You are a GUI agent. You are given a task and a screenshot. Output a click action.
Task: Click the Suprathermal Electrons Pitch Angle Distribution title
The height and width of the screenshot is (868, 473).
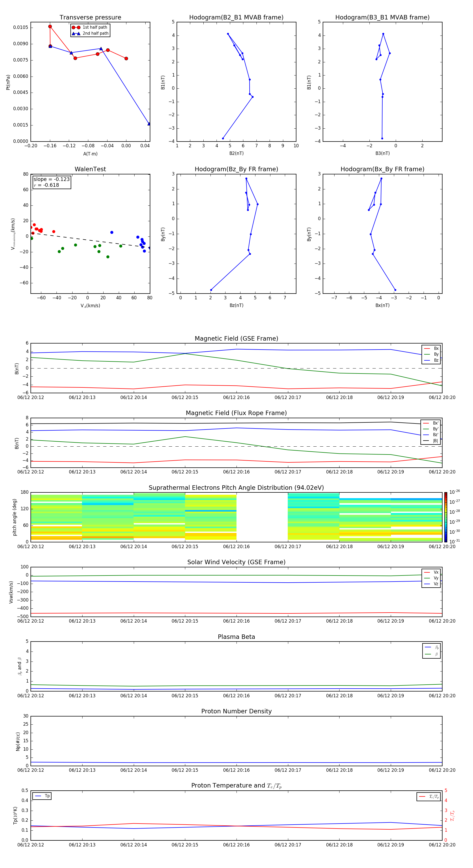pyautogui.click(x=236, y=488)
